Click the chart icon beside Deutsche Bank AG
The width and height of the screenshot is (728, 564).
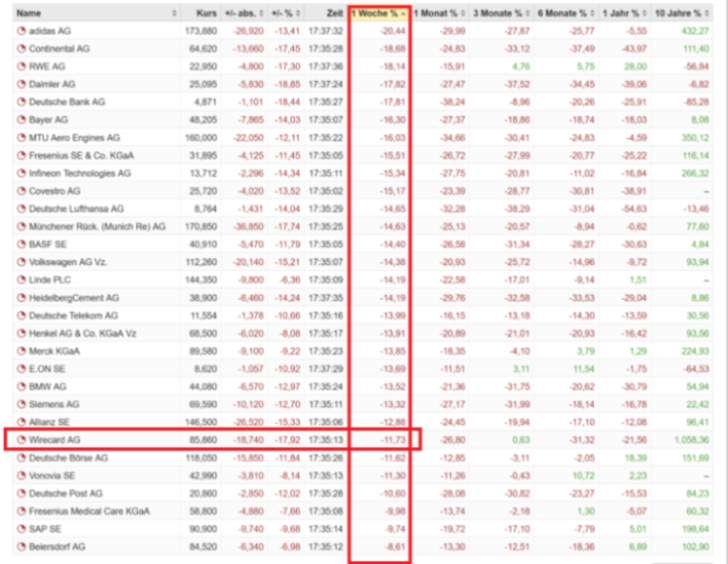pyautogui.click(x=21, y=102)
